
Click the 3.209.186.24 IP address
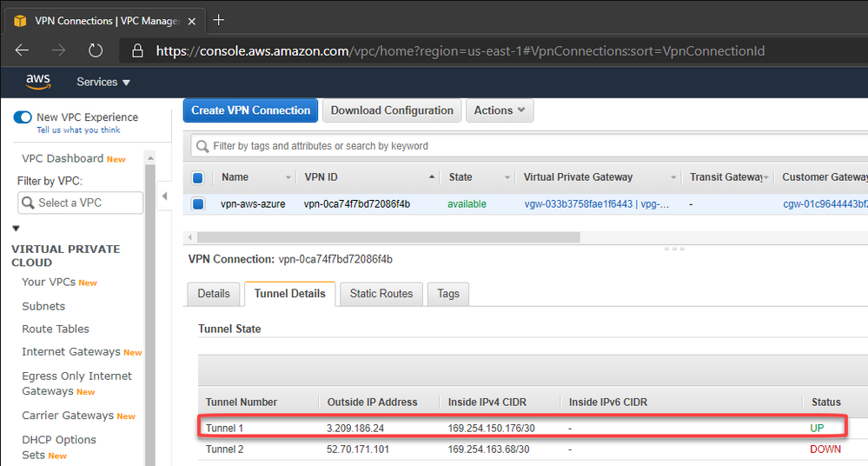pyautogui.click(x=354, y=429)
